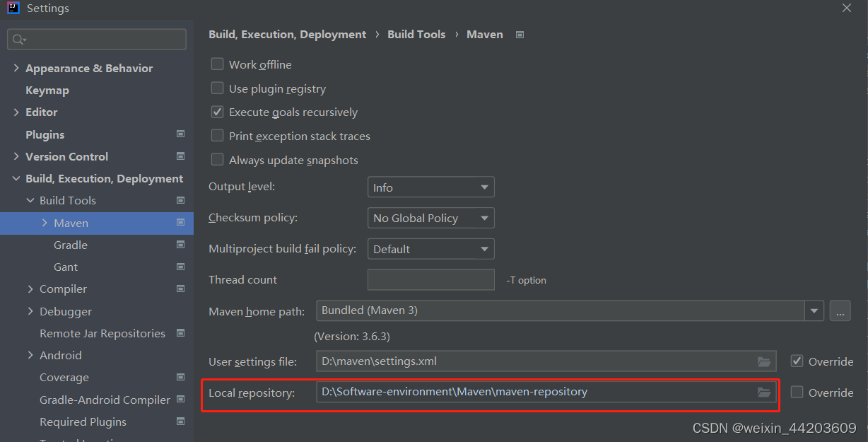868x442 pixels.
Task: Click the IntelliJ IDEA logo in title bar
Action: pos(13,8)
